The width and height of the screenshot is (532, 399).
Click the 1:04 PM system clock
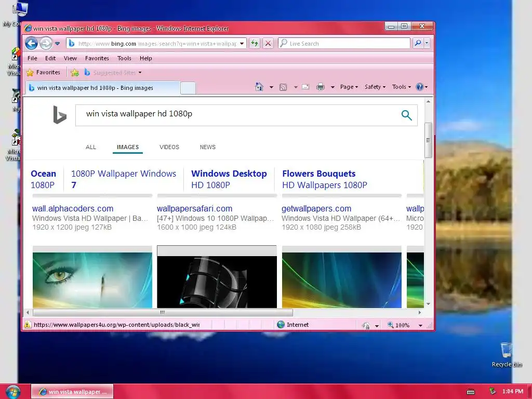(x=513, y=391)
